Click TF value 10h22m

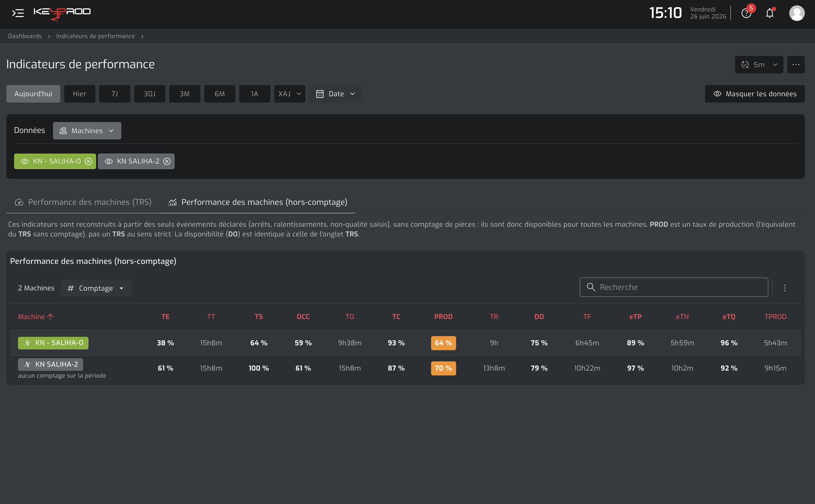[587, 368]
